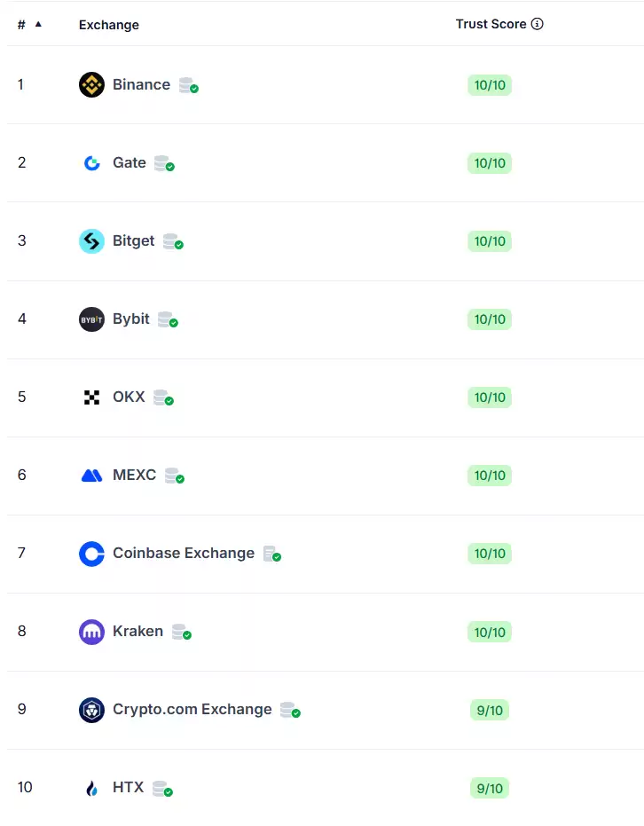Open the Coinbase Exchange link
Screen dimensions: 644x826
183,554
